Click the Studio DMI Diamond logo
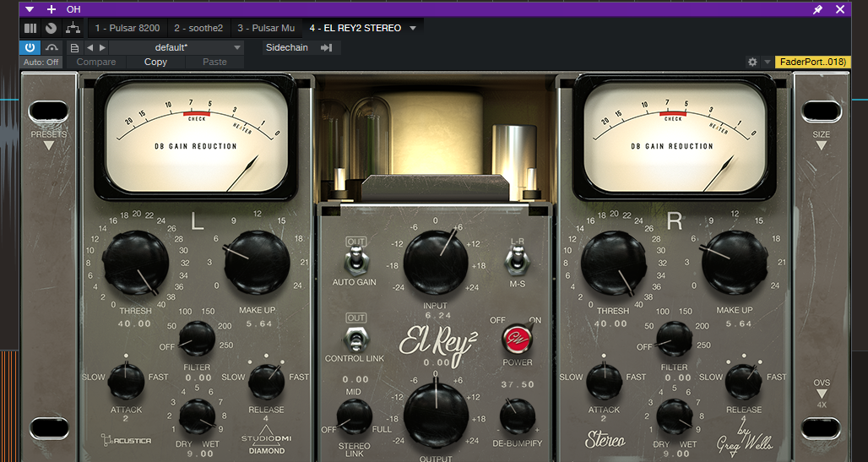Screen dimensions: 868x462 pyautogui.click(x=266, y=440)
